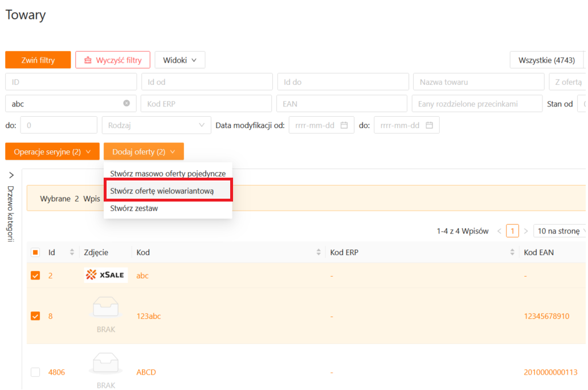Image resolution: width=588 pixels, height=390 pixels.
Task: Select 'Stwórz ofertę wielowariantową' menu option
Action: (162, 191)
